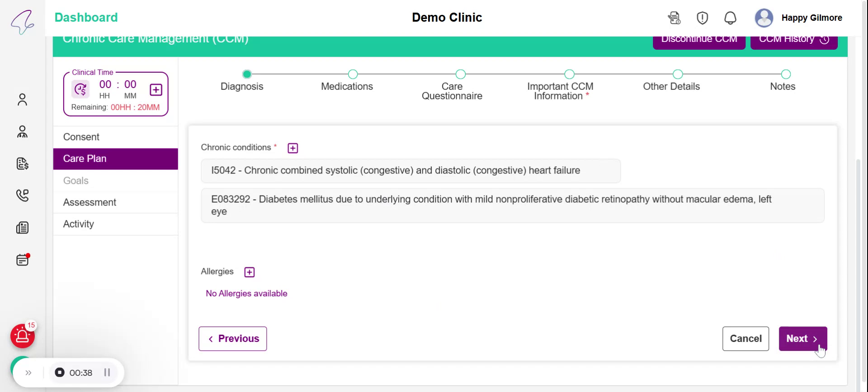The image size is (868, 392).
Task: Open the notifications bell
Action: click(730, 18)
